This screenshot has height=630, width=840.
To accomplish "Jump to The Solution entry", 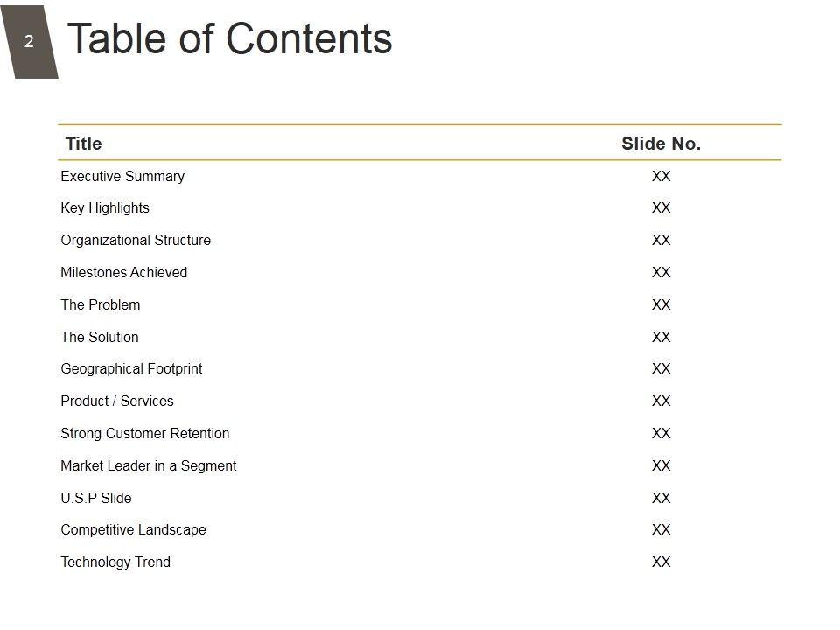I will coord(99,337).
